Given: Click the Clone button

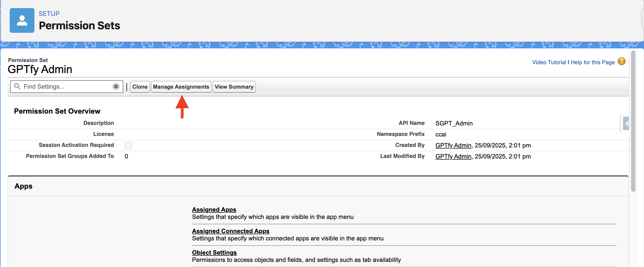Looking at the screenshot, I should [140, 87].
